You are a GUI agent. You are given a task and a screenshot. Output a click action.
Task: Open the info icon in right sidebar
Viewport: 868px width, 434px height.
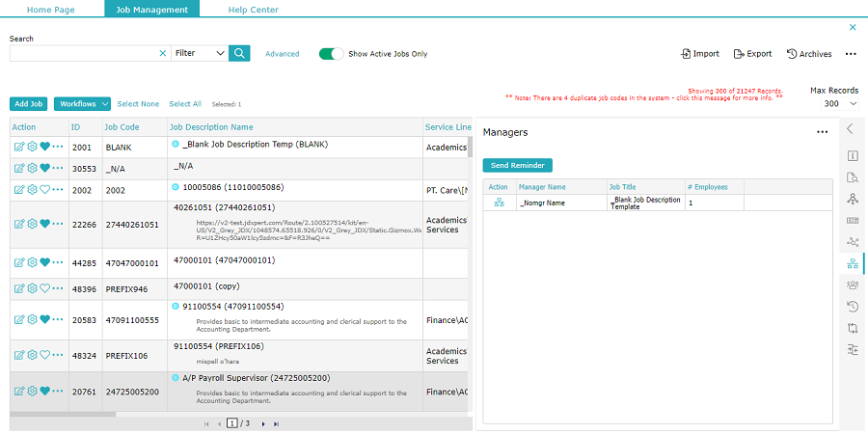[852, 155]
